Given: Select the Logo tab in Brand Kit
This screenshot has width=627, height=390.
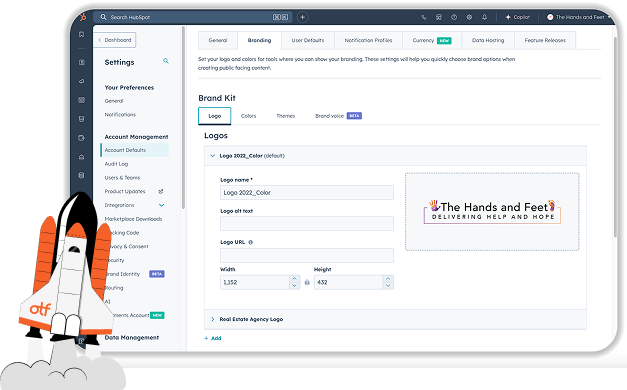Looking at the screenshot, I should pyautogui.click(x=215, y=116).
